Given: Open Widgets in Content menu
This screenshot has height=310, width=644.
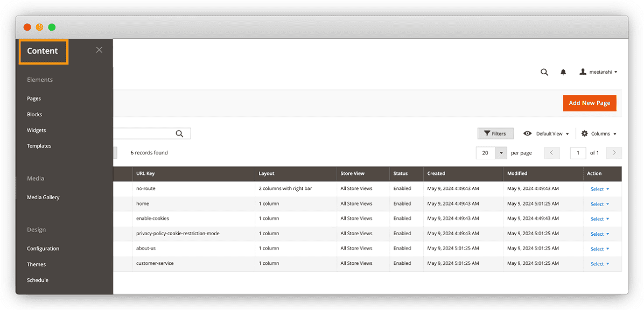Looking at the screenshot, I should click(x=36, y=130).
